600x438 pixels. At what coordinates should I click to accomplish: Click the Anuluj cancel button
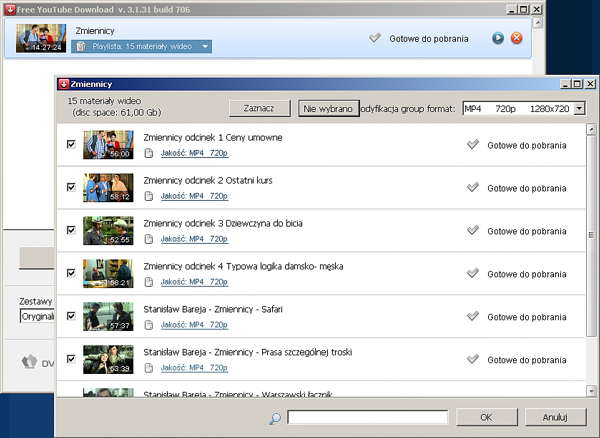coord(555,417)
